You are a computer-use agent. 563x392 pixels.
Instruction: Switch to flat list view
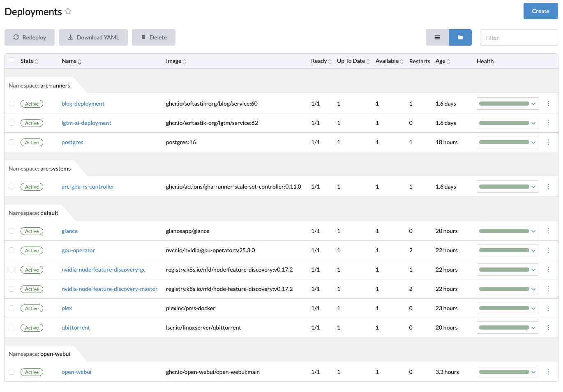pyautogui.click(x=437, y=37)
